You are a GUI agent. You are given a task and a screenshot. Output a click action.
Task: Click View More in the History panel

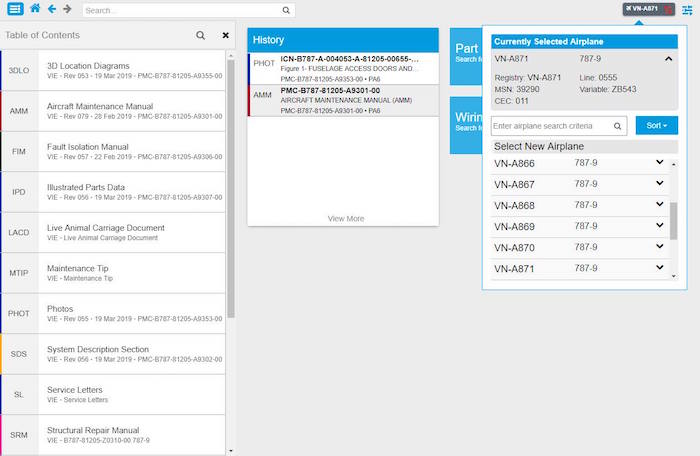pos(345,218)
